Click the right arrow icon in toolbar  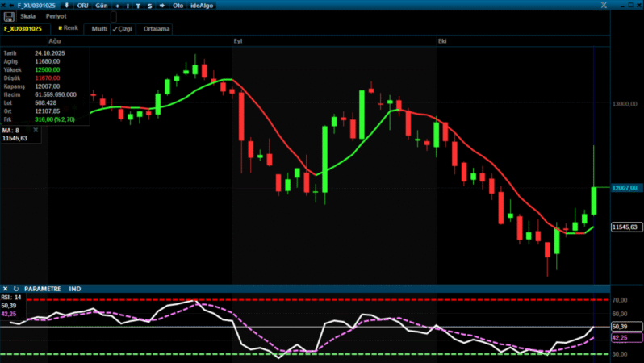coord(161,5)
